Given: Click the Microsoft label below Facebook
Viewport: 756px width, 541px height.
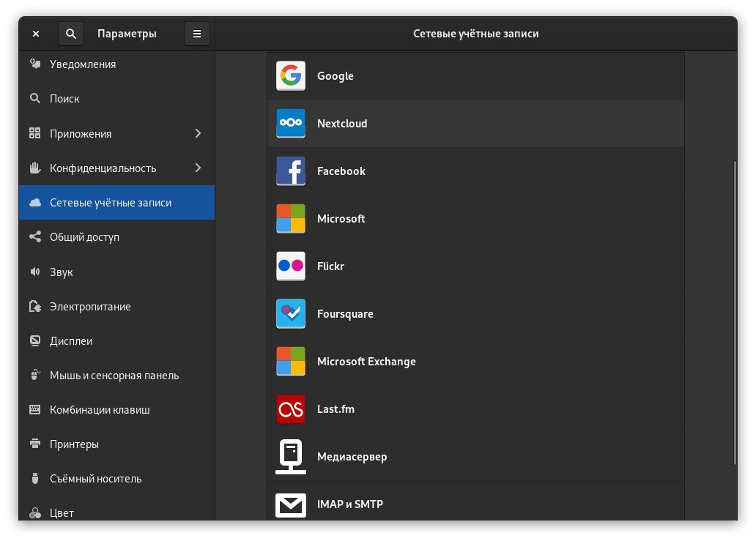Looking at the screenshot, I should (341, 219).
